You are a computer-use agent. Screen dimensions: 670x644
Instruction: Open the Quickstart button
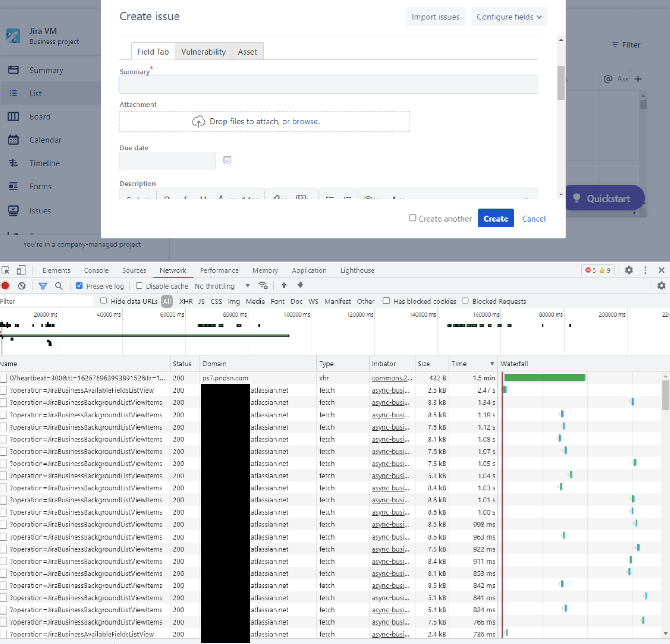click(x=604, y=198)
